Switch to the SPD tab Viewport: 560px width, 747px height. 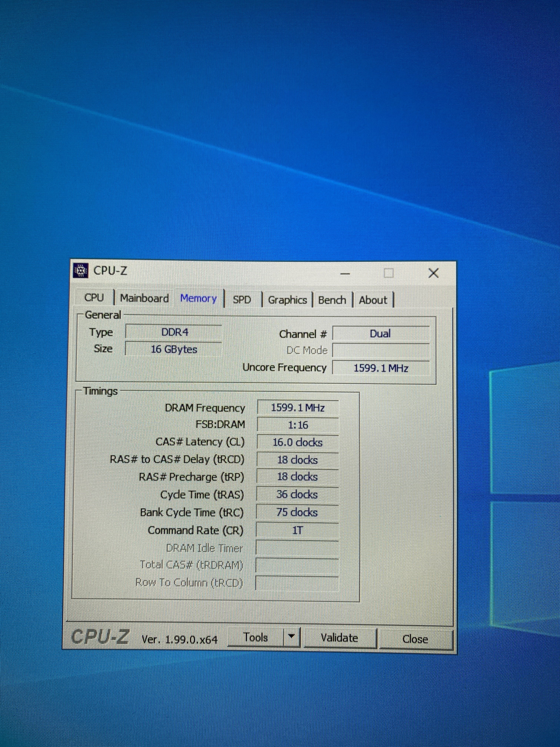(242, 300)
